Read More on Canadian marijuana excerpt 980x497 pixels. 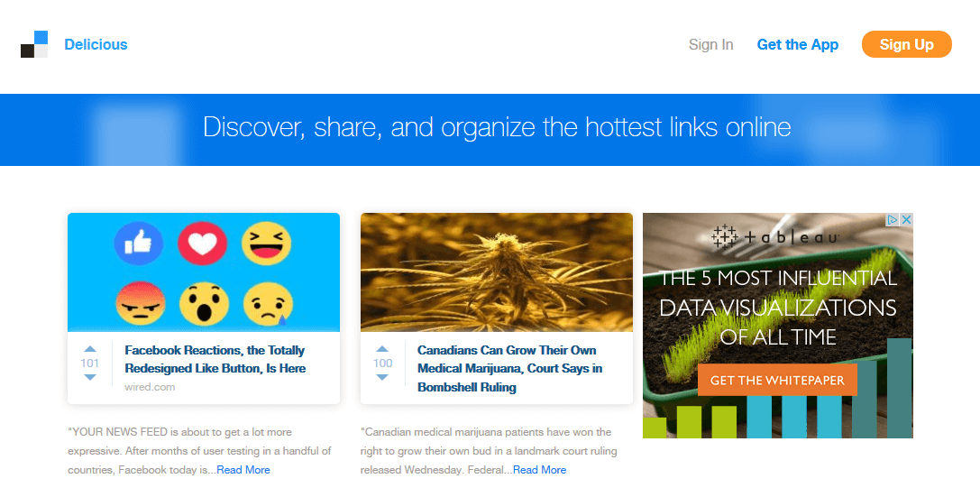(539, 470)
